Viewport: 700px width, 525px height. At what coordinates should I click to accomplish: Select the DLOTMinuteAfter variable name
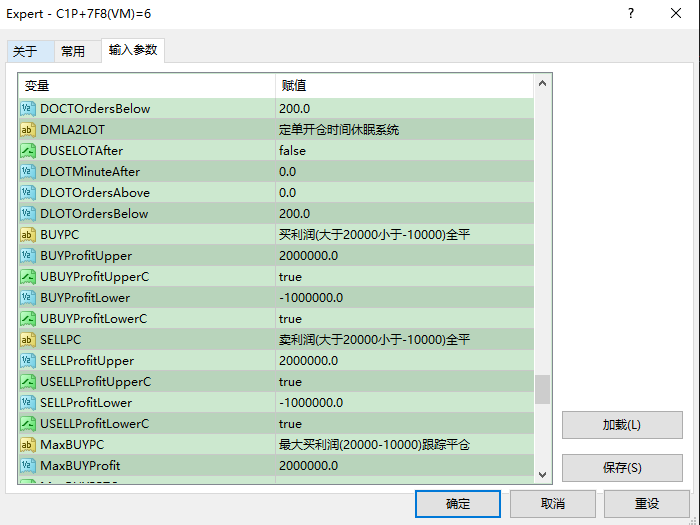(x=90, y=171)
